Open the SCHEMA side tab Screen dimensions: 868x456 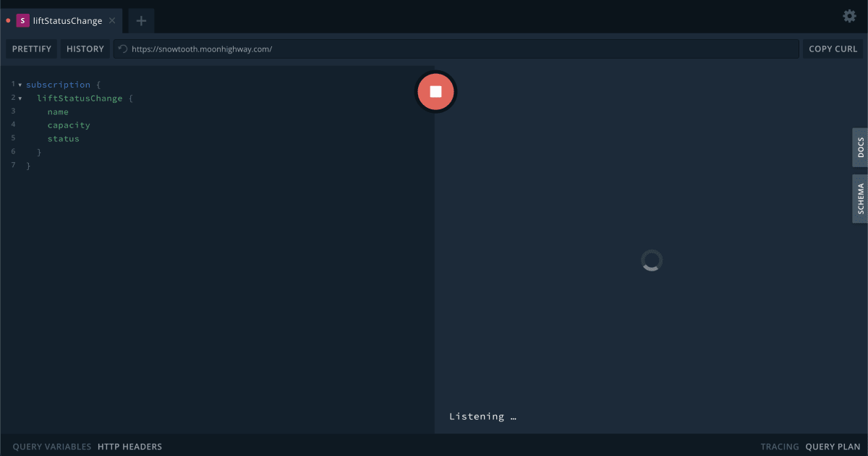coord(860,198)
